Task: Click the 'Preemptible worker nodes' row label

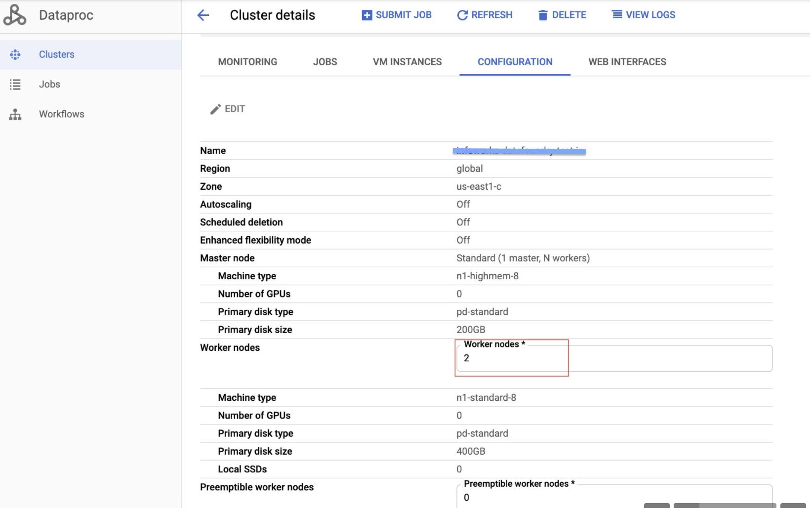Action: coord(257,487)
